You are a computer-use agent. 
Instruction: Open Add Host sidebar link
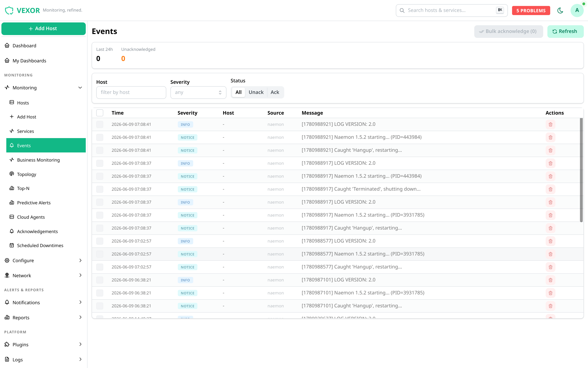[46, 117]
